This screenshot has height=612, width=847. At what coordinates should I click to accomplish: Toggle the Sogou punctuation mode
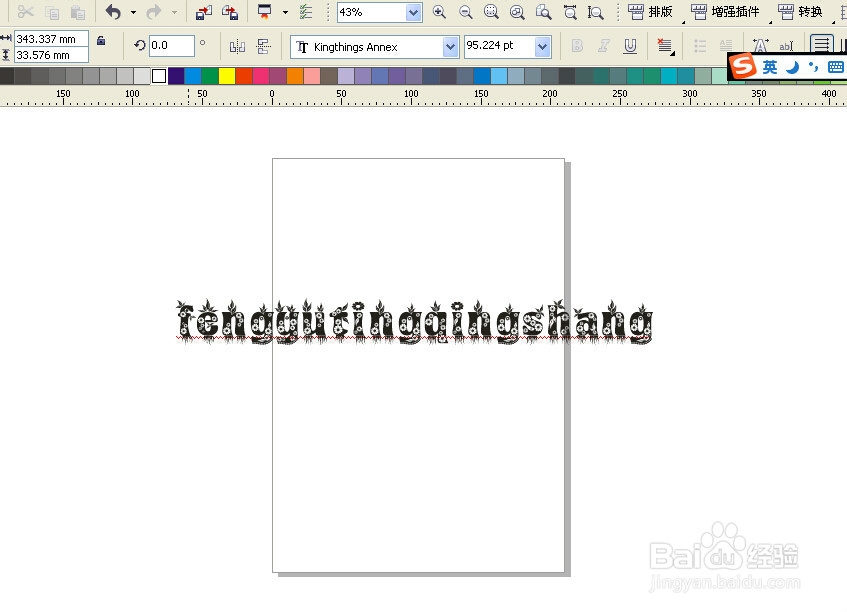(814, 67)
